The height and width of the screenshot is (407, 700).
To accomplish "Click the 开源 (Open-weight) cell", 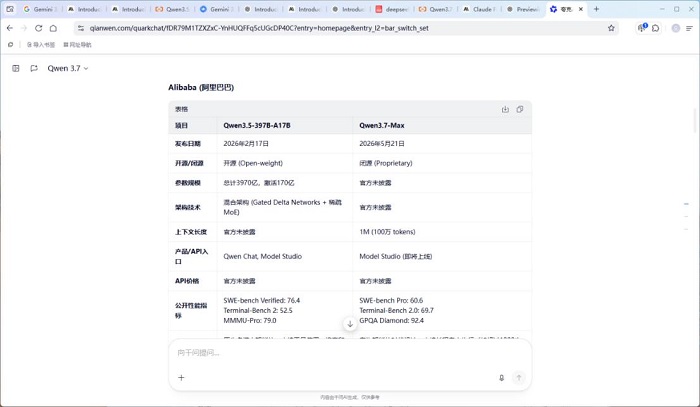I will pos(253,163).
